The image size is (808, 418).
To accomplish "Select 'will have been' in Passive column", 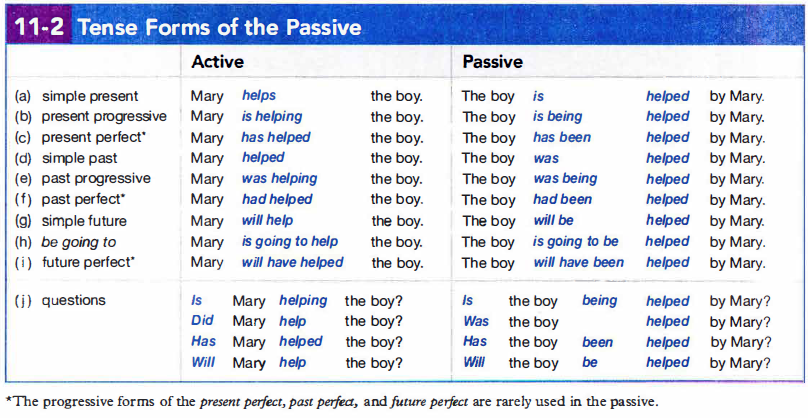I will point(578,262).
